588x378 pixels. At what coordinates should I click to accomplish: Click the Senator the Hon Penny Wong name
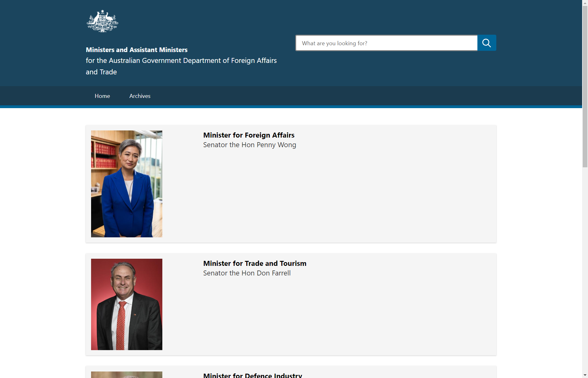click(250, 145)
